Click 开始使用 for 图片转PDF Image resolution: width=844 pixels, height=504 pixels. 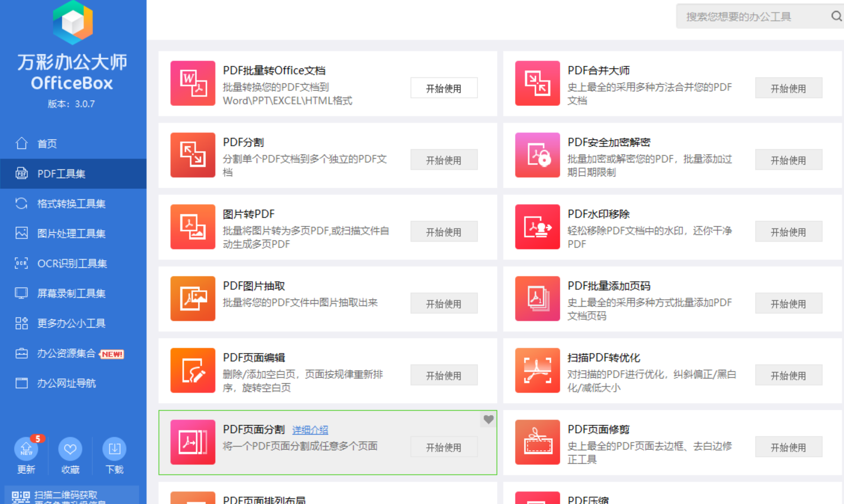(x=444, y=232)
